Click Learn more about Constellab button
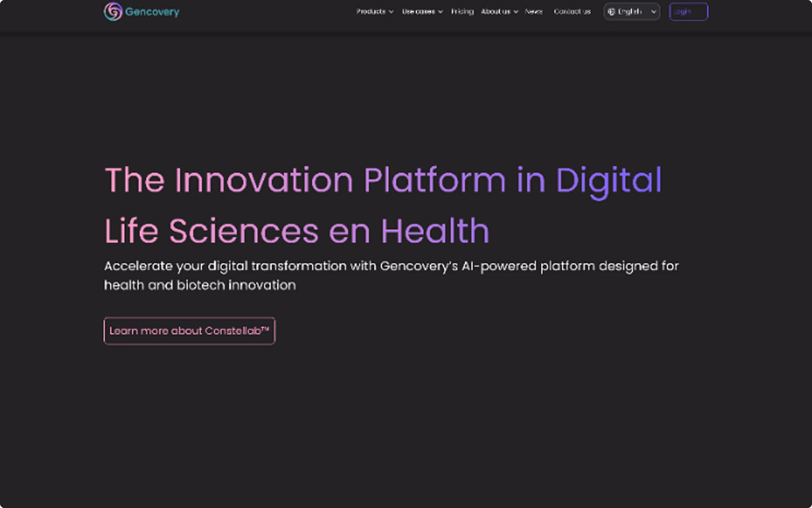The image size is (812, 508). click(189, 331)
